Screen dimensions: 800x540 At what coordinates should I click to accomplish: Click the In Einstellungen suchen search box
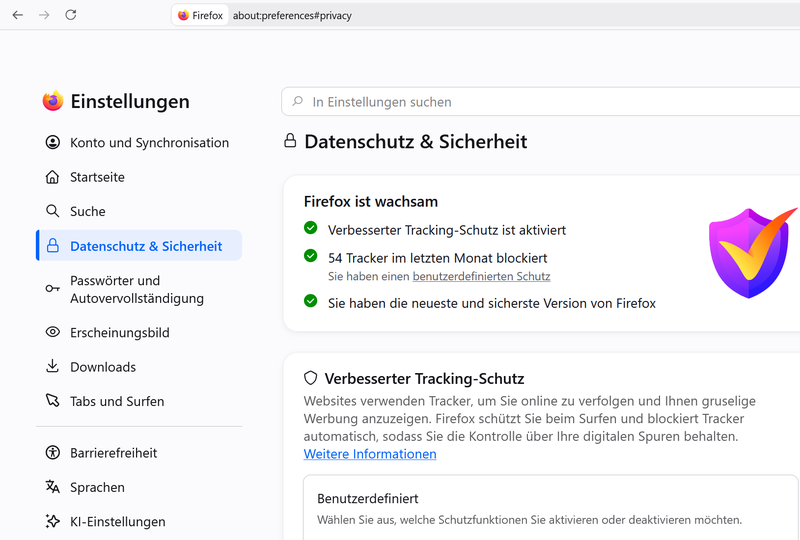click(540, 102)
